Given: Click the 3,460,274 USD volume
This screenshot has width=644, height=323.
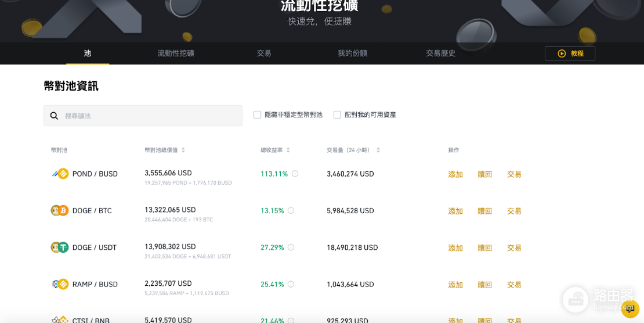Looking at the screenshot, I should tap(350, 174).
